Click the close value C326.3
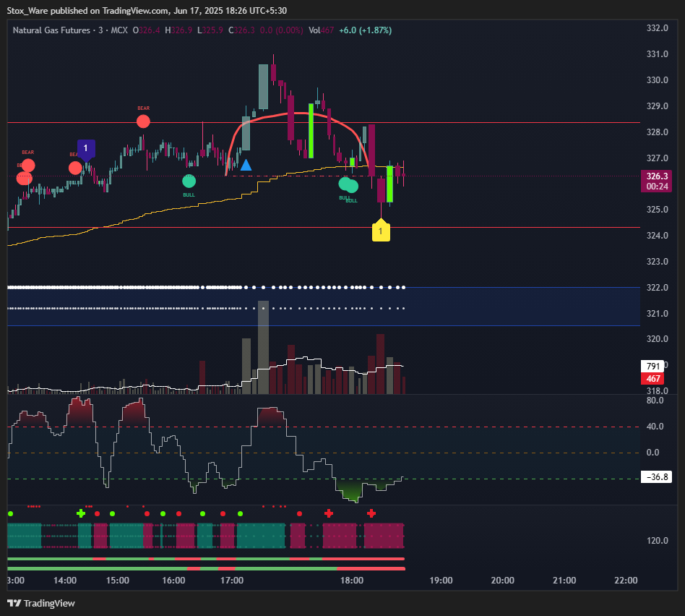The height and width of the screenshot is (616, 685). pos(241,30)
